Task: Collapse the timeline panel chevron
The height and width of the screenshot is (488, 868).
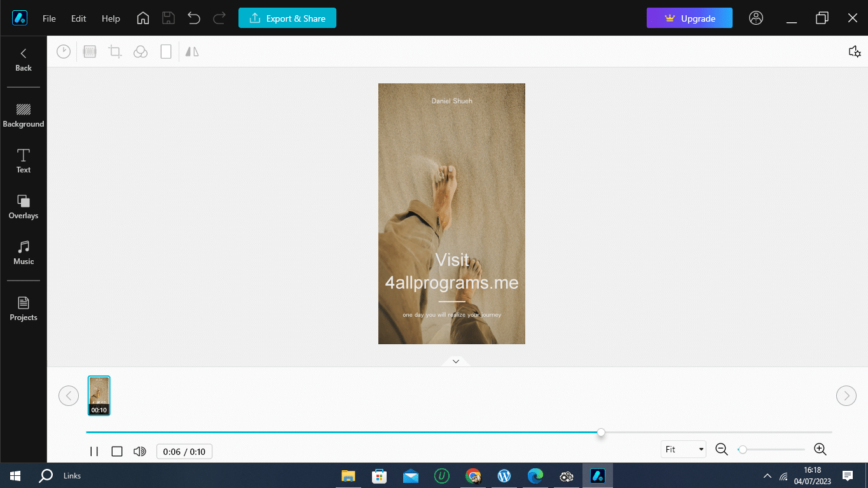Action: pyautogui.click(x=456, y=361)
